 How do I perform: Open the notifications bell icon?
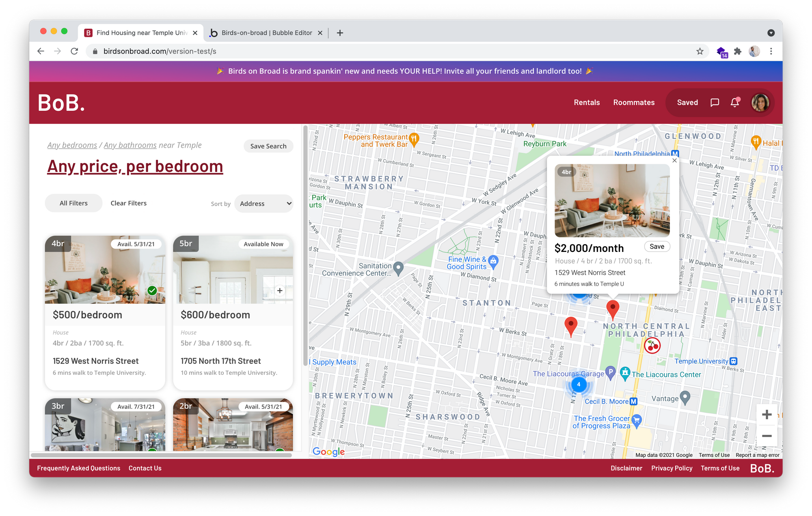(735, 103)
